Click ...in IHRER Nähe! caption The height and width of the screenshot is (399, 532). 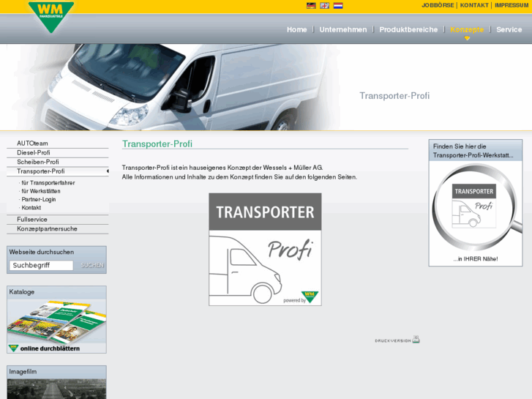tap(476, 258)
